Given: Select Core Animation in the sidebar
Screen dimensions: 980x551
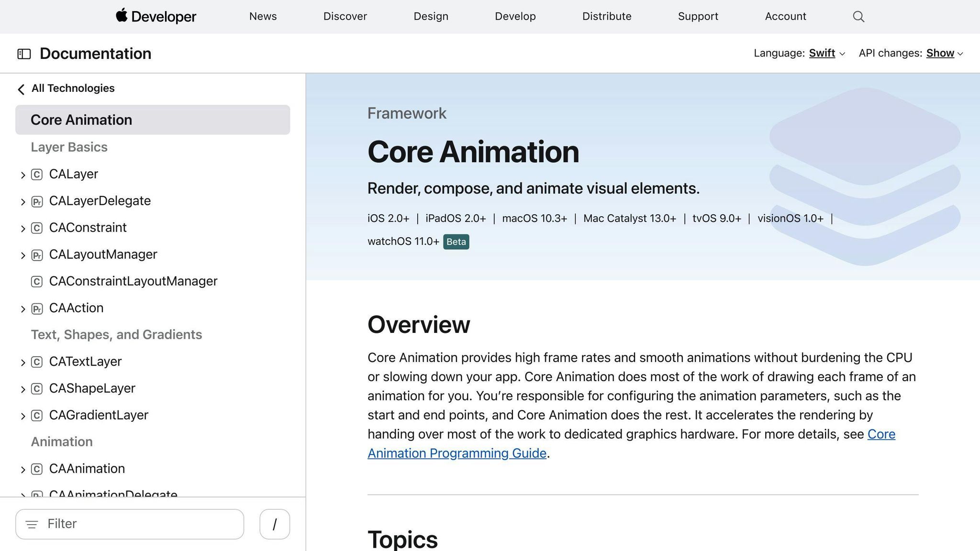Looking at the screenshot, I should [x=81, y=120].
